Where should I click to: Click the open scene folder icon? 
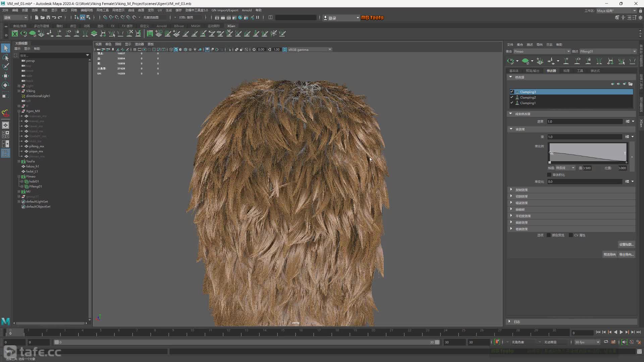[42, 17]
